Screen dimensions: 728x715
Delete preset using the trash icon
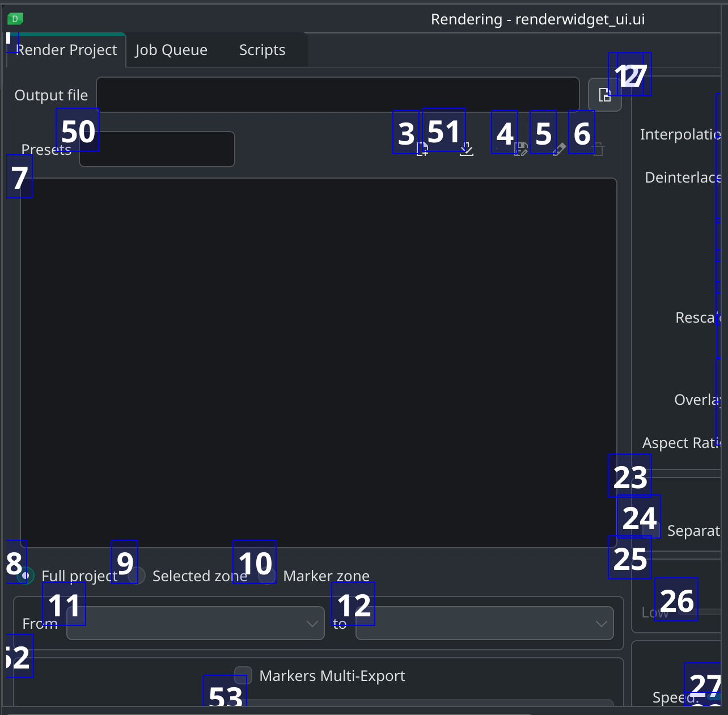tap(598, 149)
